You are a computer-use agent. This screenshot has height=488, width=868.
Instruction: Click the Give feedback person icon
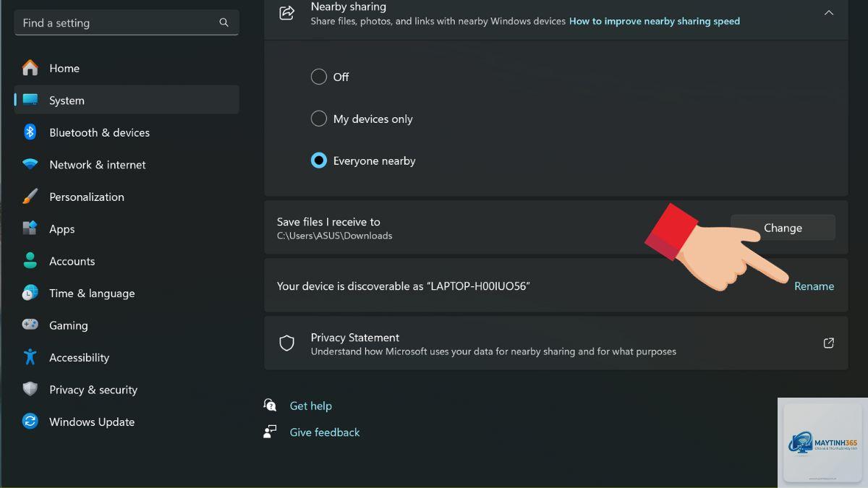[x=271, y=432]
